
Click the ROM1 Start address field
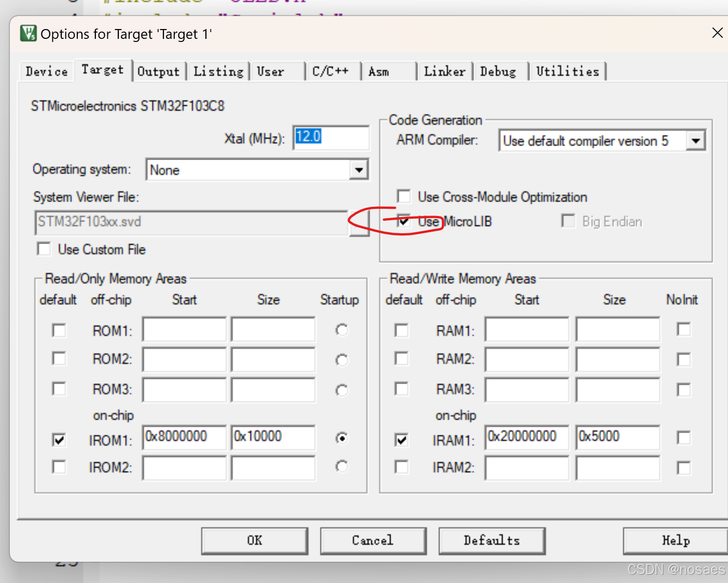(x=185, y=329)
